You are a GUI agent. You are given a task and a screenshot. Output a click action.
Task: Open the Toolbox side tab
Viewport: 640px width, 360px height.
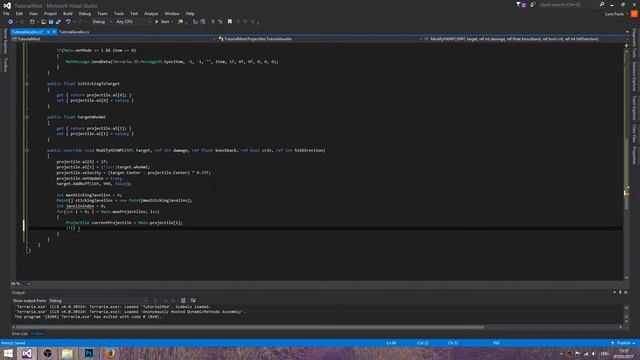click(x=5, y=64)
